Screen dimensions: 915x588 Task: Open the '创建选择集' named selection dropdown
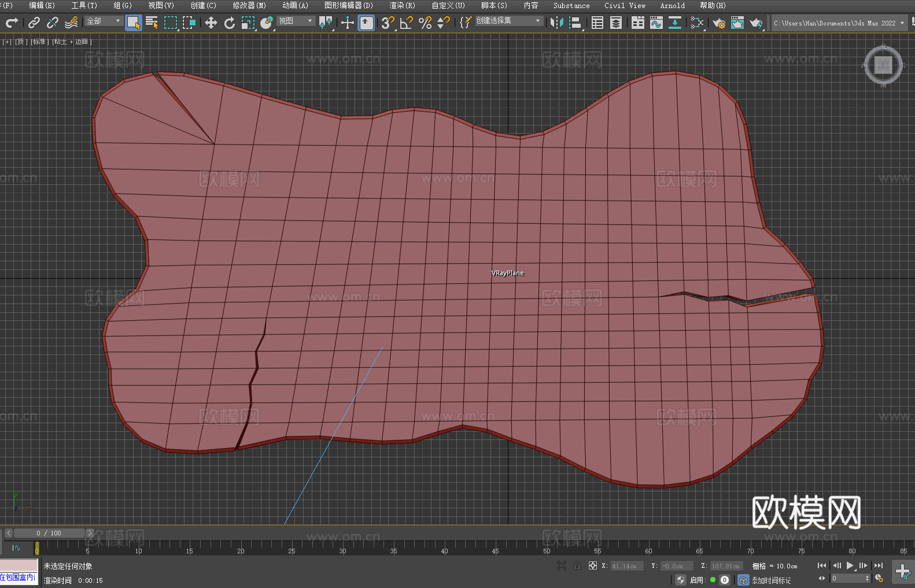509,21
